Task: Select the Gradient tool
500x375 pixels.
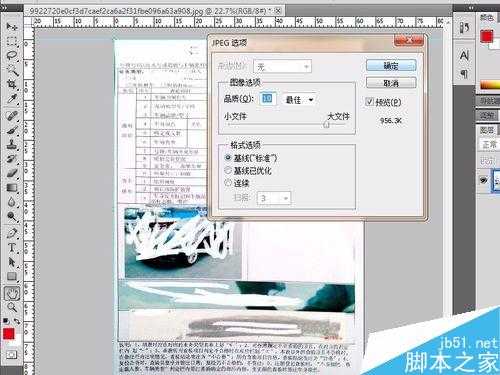Action: 12,188
